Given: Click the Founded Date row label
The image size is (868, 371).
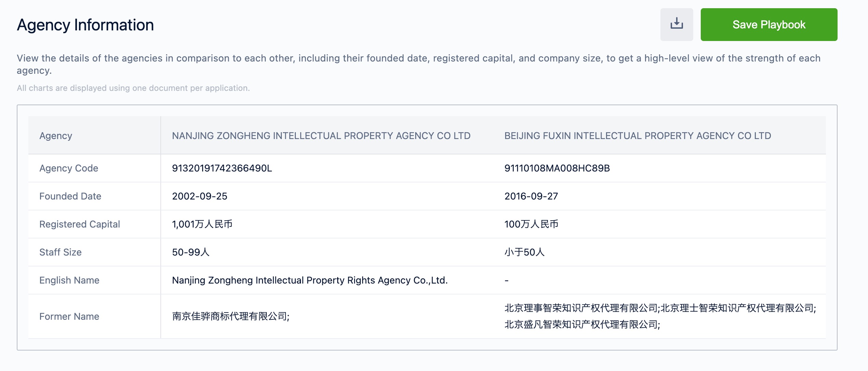Looking at the screenshot, I should [x=70, y=196].
